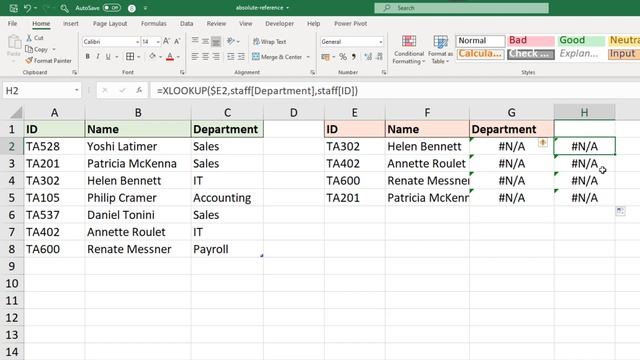Image resolution: width=640 pixels, height=360 pixels.
Task: Select the Format Painter brush
Action: click(x=29, y=60)
